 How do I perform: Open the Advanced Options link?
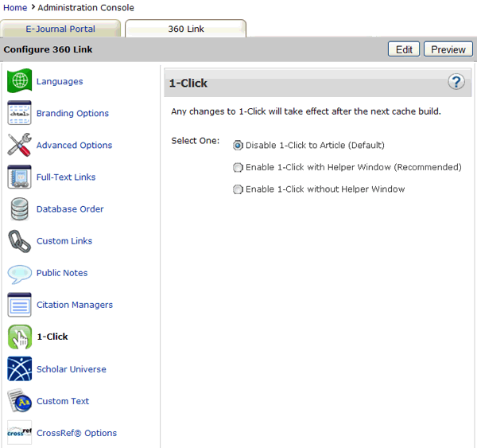coord(74,146)
